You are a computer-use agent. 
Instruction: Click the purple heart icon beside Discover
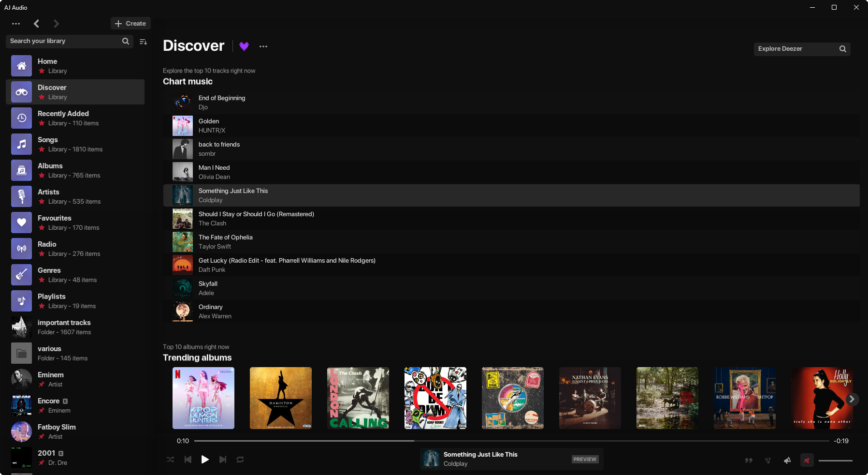click(244, 46)
